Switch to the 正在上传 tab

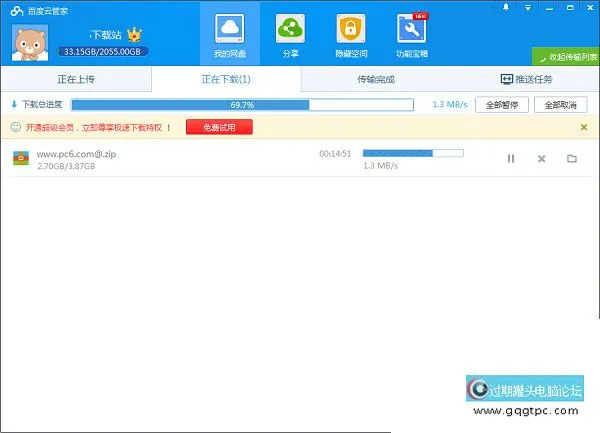73,78
